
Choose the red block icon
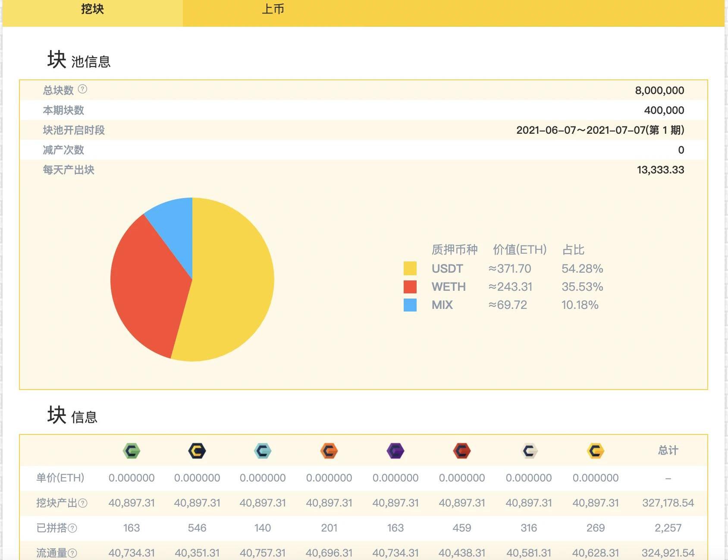pyautogui.click(x=462, y=451)
